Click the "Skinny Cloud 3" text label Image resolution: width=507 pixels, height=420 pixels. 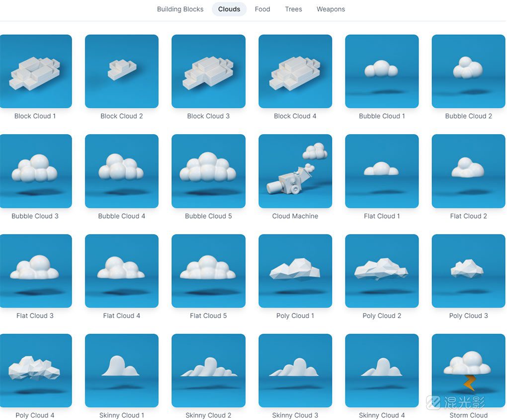tap(295, 416)
